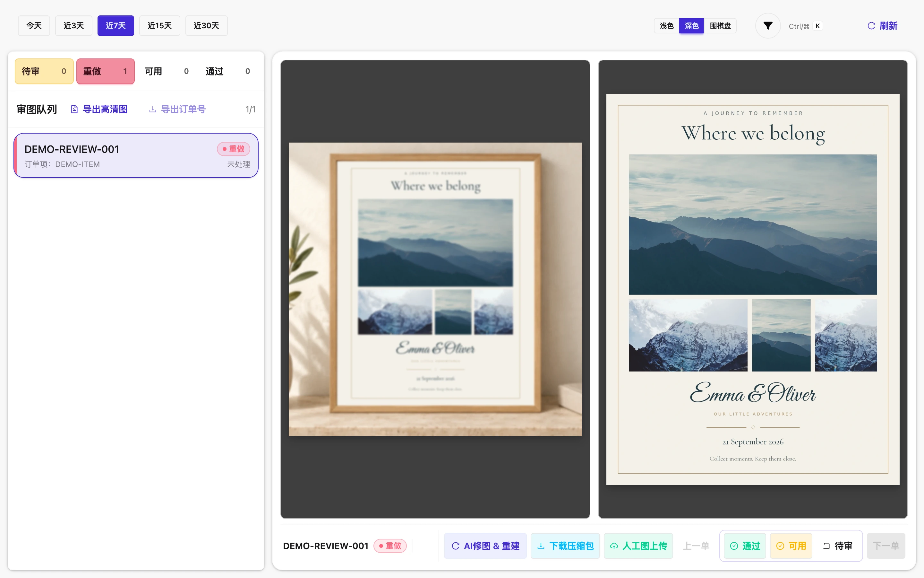Viewport: 924px width, 578px height.
Task: Click the Ctrl/⌘ K shortcut hint
Action: click(806, 26)
